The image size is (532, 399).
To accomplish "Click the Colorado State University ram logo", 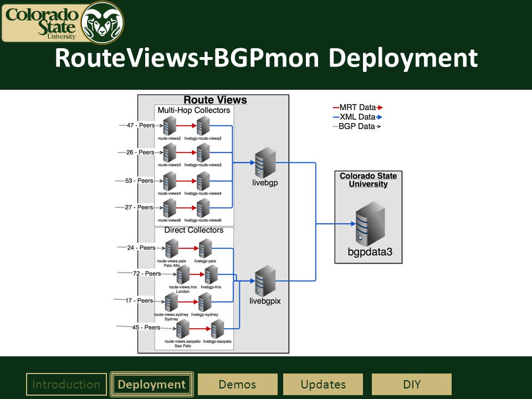I will point(103,23).
